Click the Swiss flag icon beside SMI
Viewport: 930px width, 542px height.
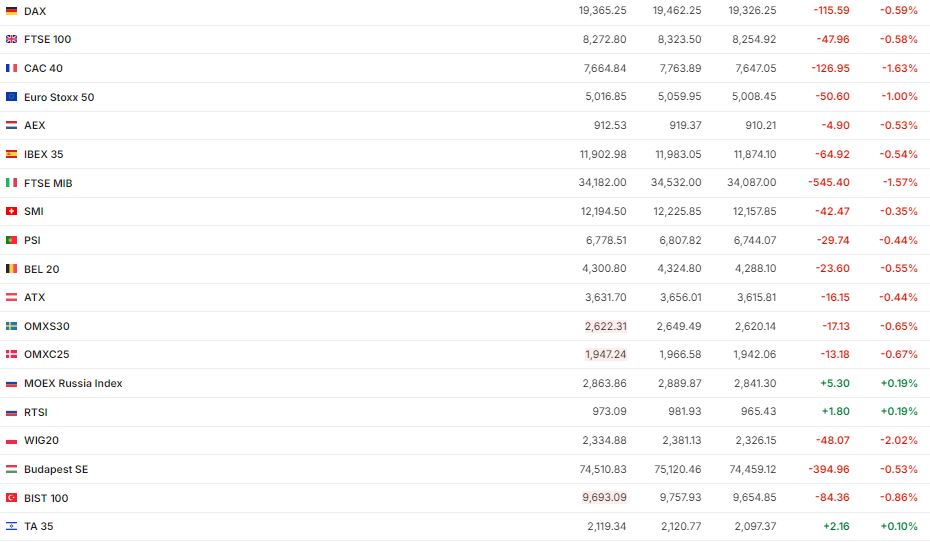[x=11, y=212]
